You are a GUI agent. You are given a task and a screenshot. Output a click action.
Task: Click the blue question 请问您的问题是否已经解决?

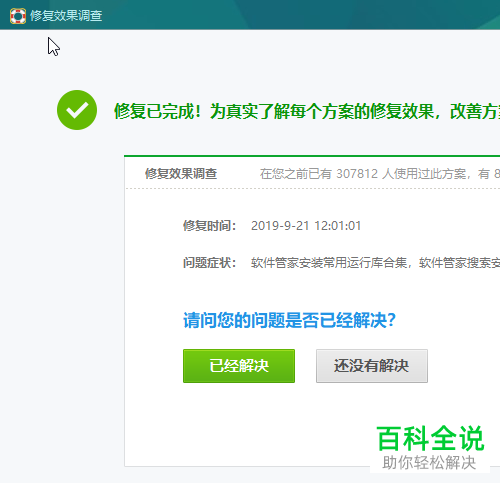click(289, 320)
